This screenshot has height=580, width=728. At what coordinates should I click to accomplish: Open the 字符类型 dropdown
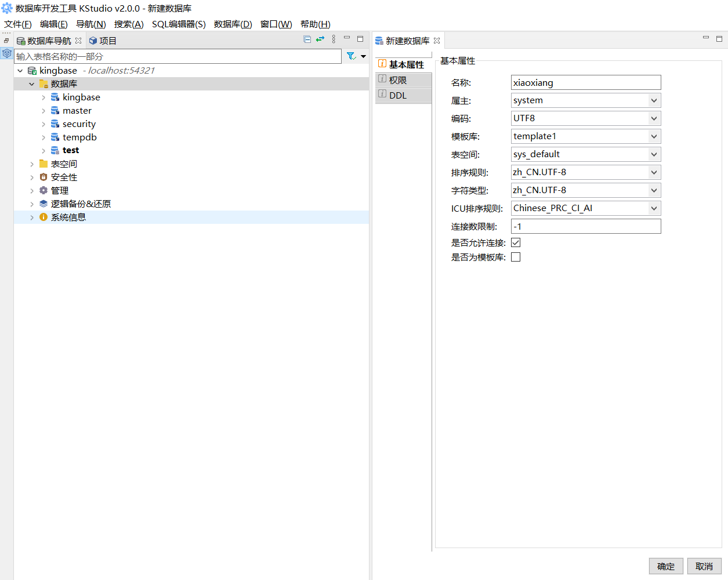click(x=586, y=190)
